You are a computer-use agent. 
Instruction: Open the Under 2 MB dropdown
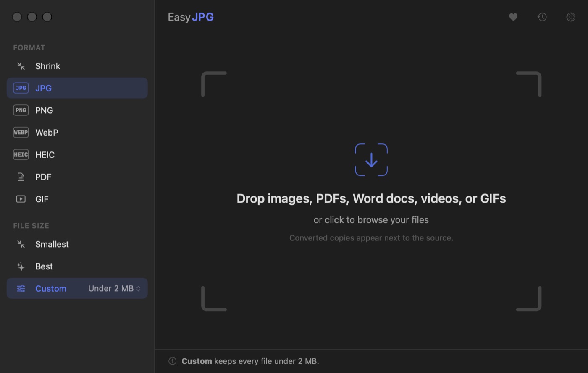(114, 288)
